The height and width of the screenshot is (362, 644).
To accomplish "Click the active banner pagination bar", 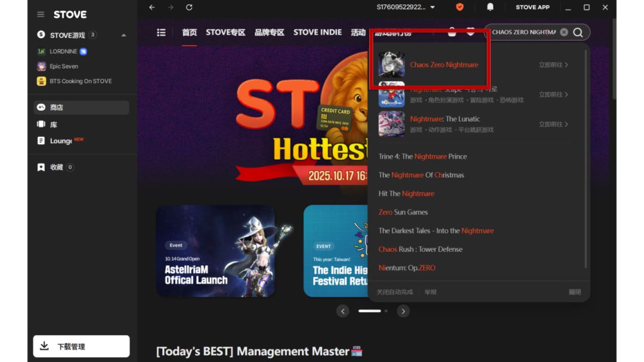I will tap(370, 311).
